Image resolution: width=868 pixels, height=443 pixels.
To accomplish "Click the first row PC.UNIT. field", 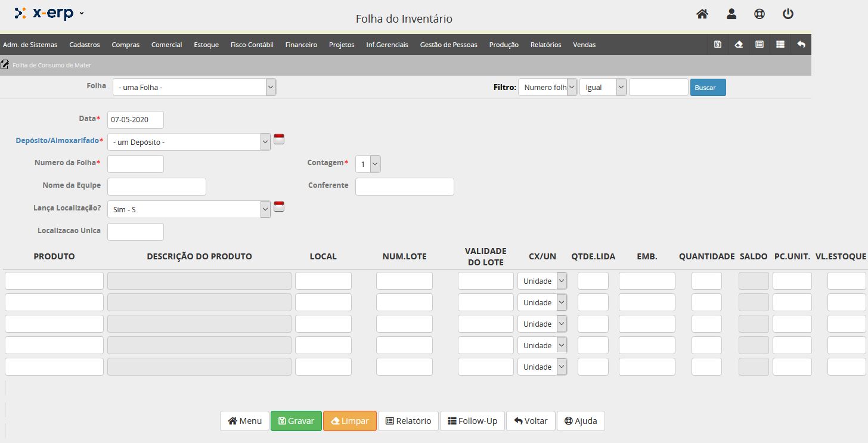I will [x=792, y=281].
